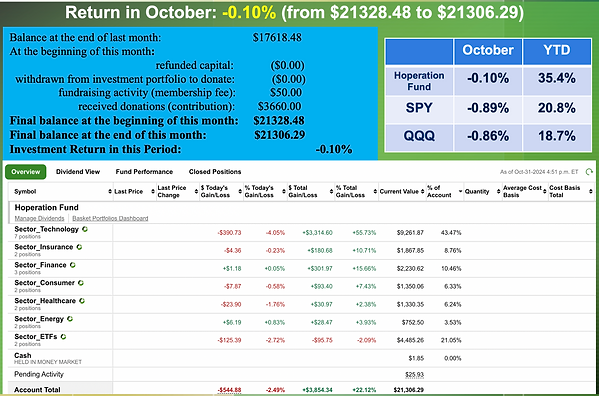Screen dimensions: 599x396
Task: Open the Closed Positions tab
Action: [215, 172]
